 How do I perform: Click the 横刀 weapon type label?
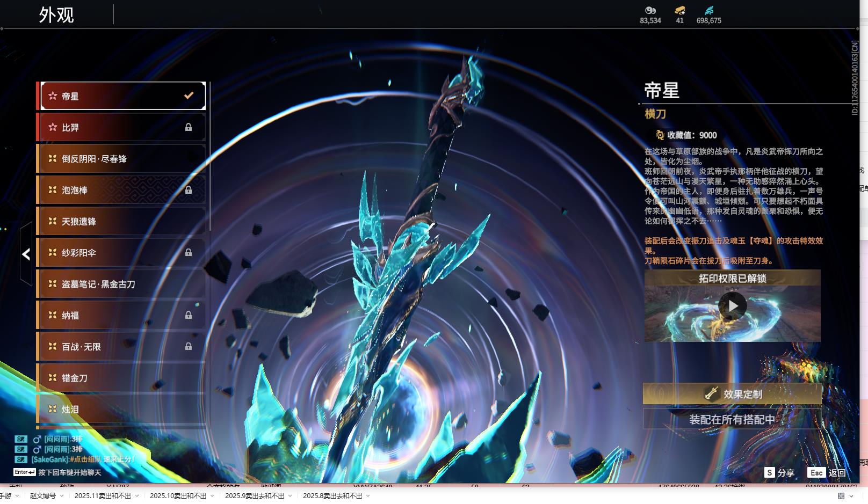point(655,114)
